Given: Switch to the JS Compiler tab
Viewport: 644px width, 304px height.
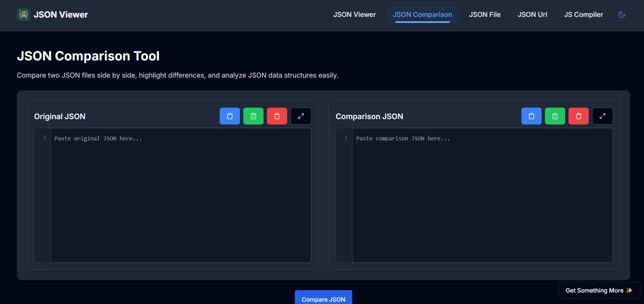Looking at the screenshot, I should (x=583, y=15).
